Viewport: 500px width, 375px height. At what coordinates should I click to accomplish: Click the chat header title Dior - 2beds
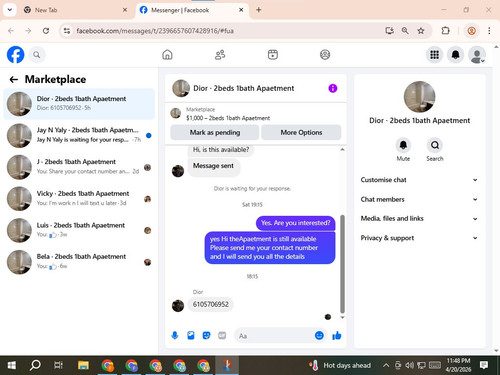click(x=244, y=88)
